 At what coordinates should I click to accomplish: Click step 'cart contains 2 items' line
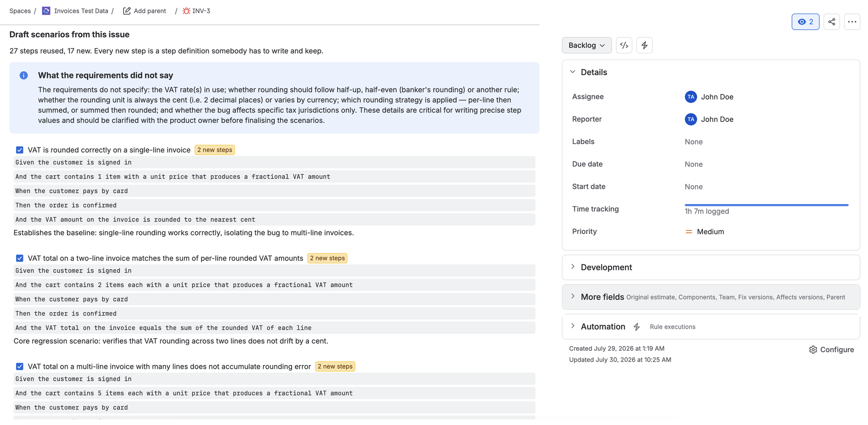tap(274, 285)
